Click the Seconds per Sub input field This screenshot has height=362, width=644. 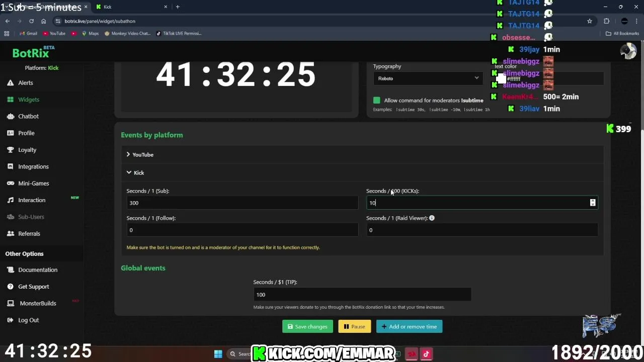point(243,203)
